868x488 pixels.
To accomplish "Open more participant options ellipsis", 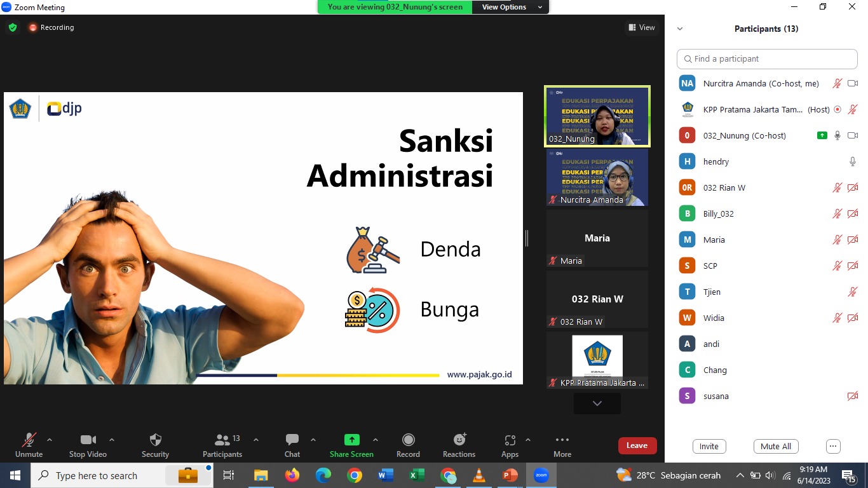I will click(x=833, y=446).
